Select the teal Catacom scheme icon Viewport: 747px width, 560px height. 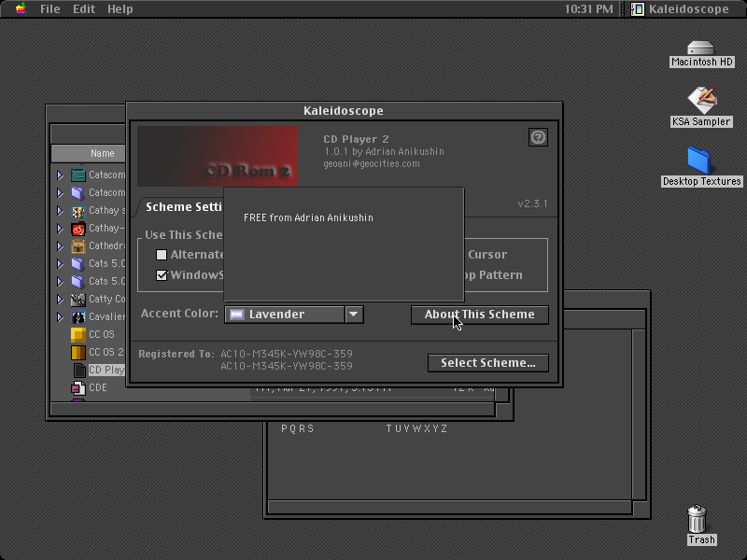pos(78,175)
